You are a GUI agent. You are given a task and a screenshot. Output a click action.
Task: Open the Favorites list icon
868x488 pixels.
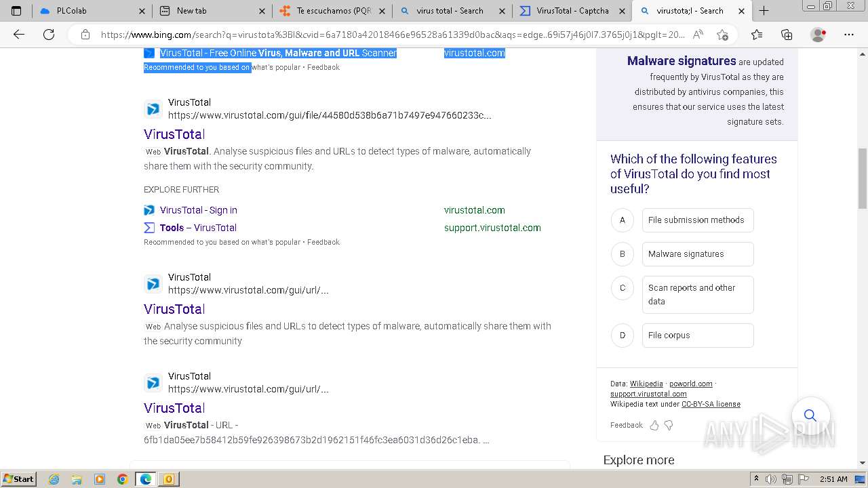[757, 35]
